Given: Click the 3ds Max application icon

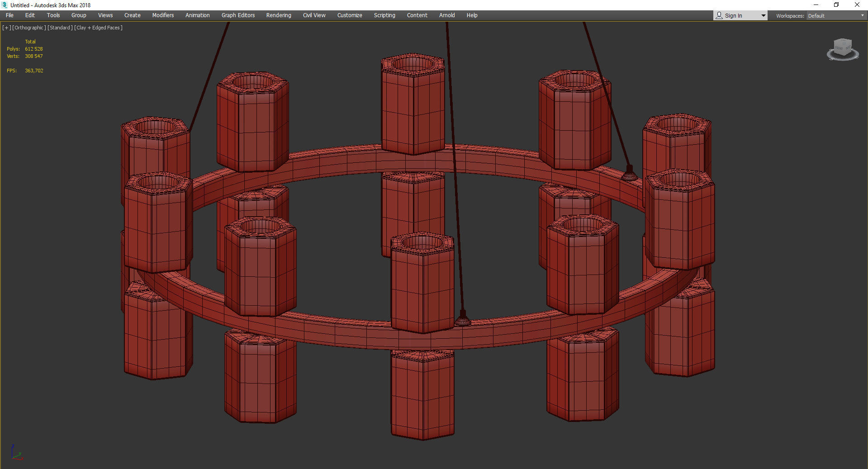Looking at the screenshot, I should (5, 5).
